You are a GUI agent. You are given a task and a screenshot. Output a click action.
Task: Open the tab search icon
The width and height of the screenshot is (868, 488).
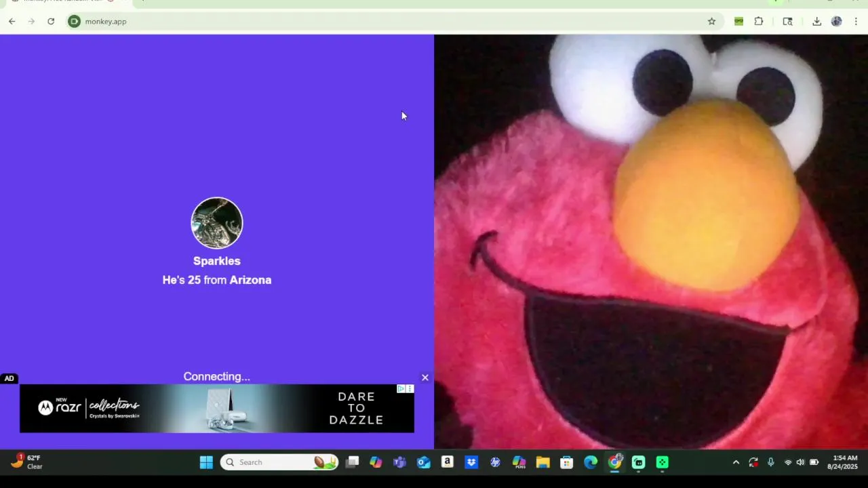788,21
